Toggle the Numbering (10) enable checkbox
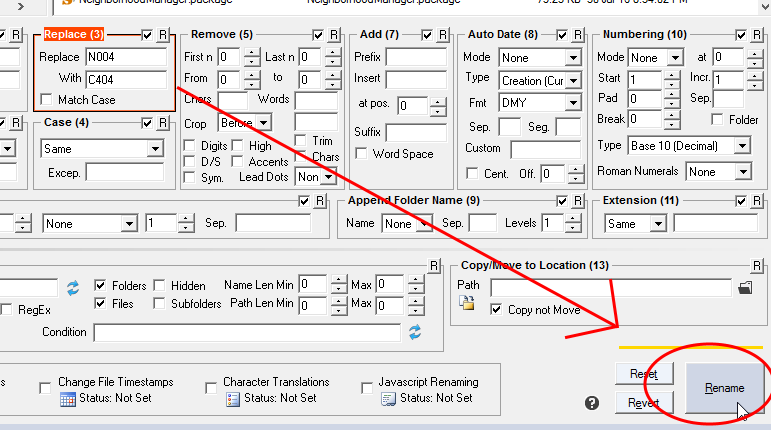 pyautogui.click(x=741, y=35)
